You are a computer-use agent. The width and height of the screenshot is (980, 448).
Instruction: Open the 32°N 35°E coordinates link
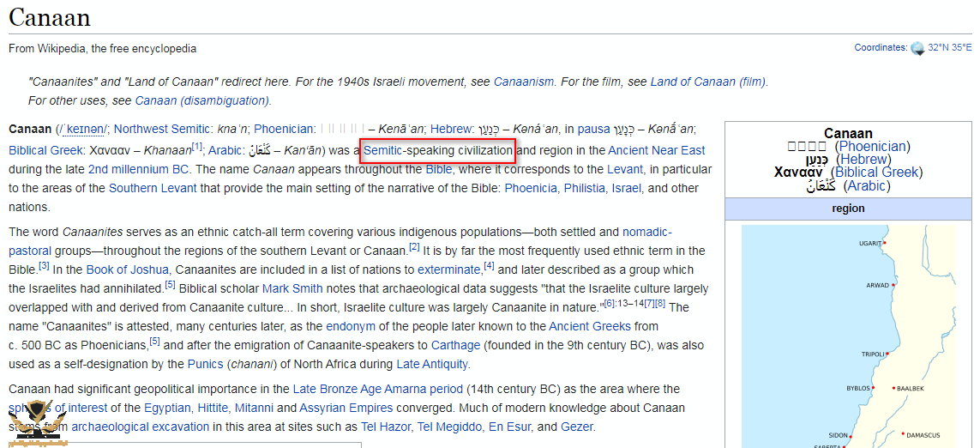950,48
